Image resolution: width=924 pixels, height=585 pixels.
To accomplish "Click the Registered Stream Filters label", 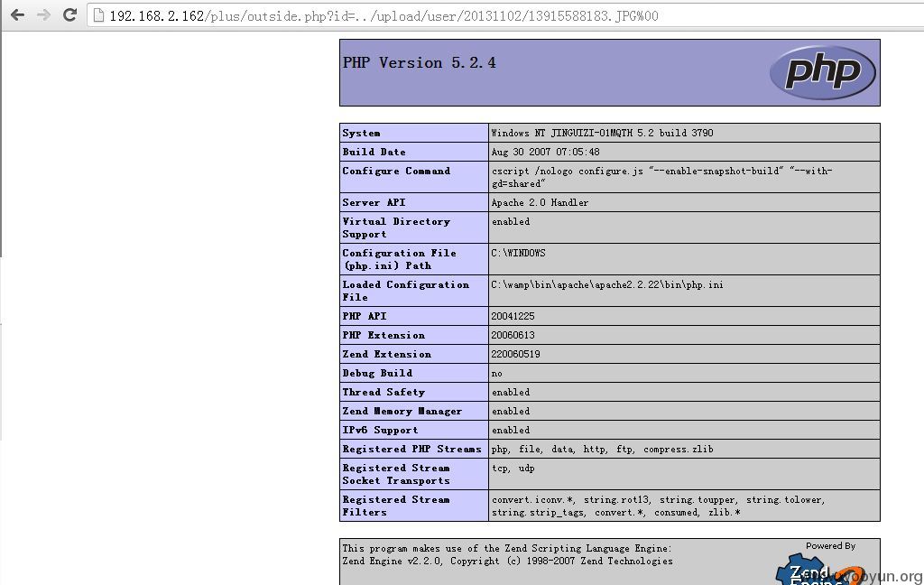I will 396,506.
